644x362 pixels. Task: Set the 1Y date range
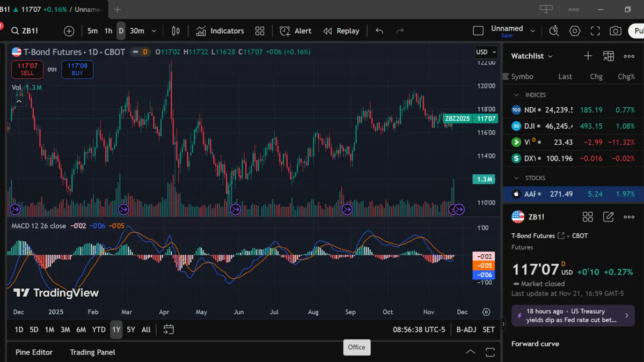116,330
